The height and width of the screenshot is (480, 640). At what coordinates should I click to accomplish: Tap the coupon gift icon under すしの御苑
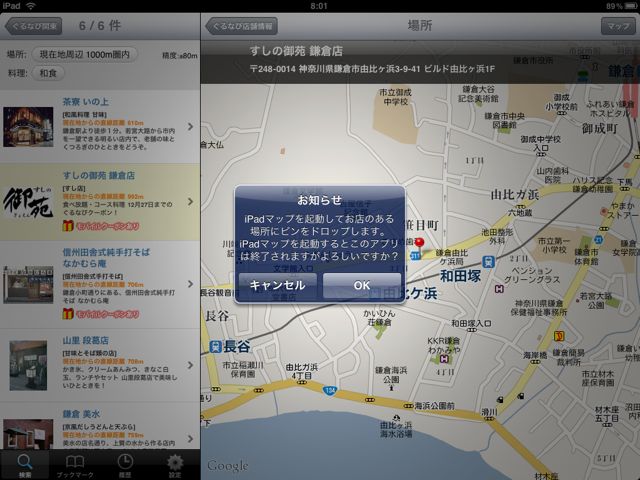coord(68,226)
